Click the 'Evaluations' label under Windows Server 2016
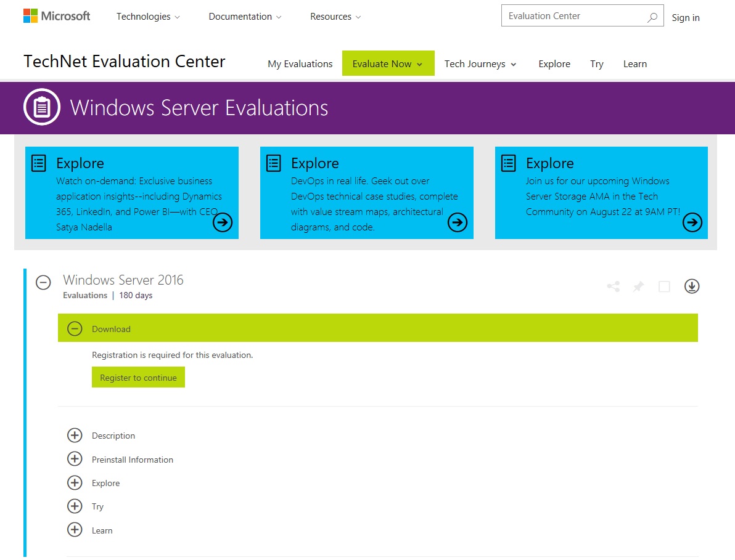 pyautogui.click(x=85, y=296)
